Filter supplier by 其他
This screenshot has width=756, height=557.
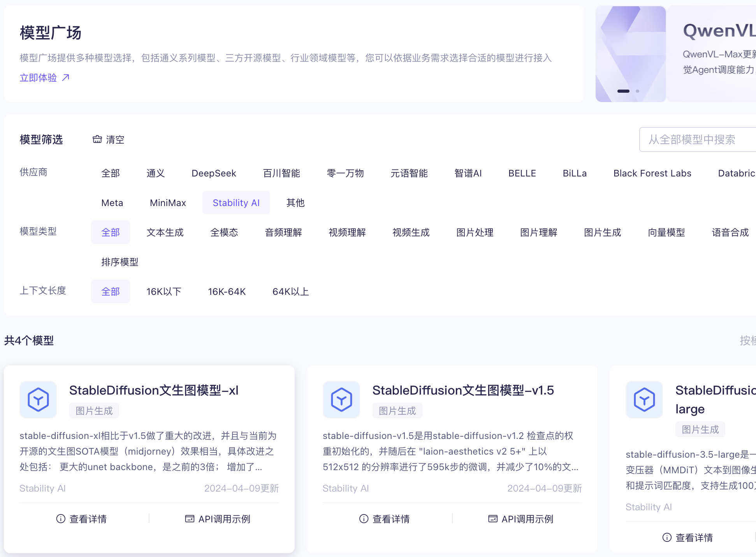pos(295,203)
